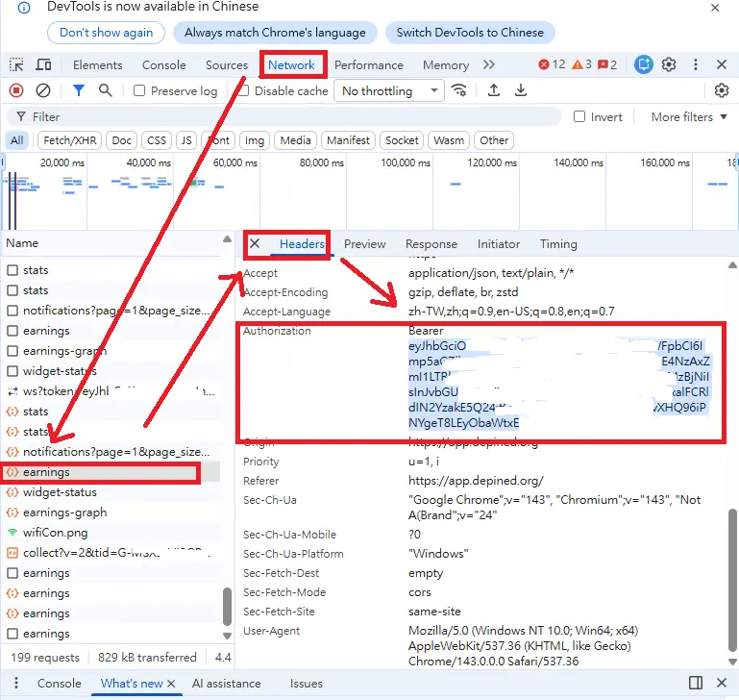
Task: Switch to the Response tab
Action: [431, 244]
